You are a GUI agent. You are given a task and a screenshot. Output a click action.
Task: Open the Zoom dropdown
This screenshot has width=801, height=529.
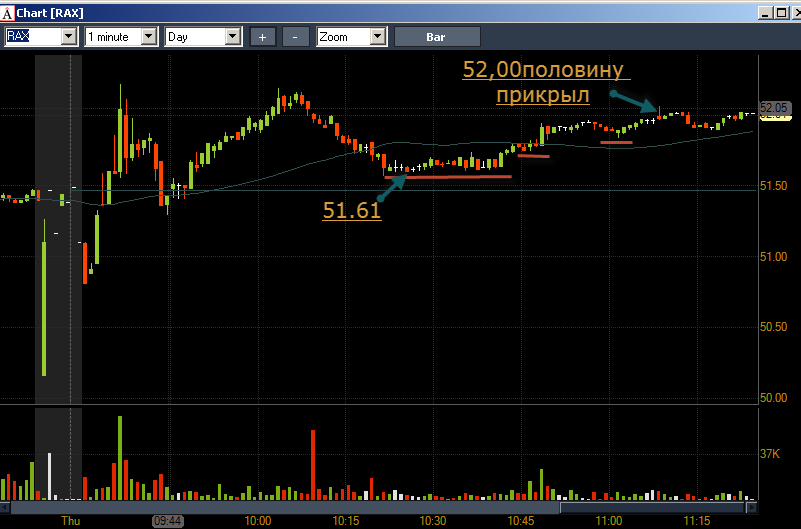[378, 37]
